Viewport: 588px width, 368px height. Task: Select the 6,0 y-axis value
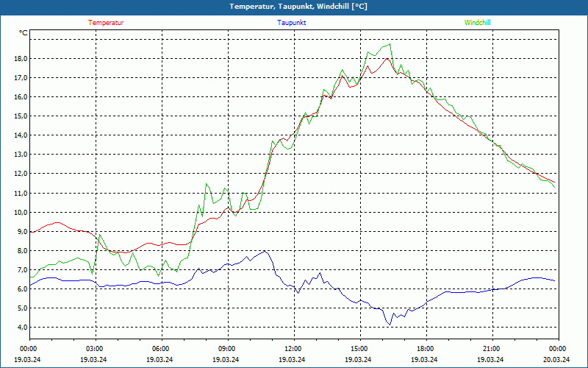click(x=22, y=289)
